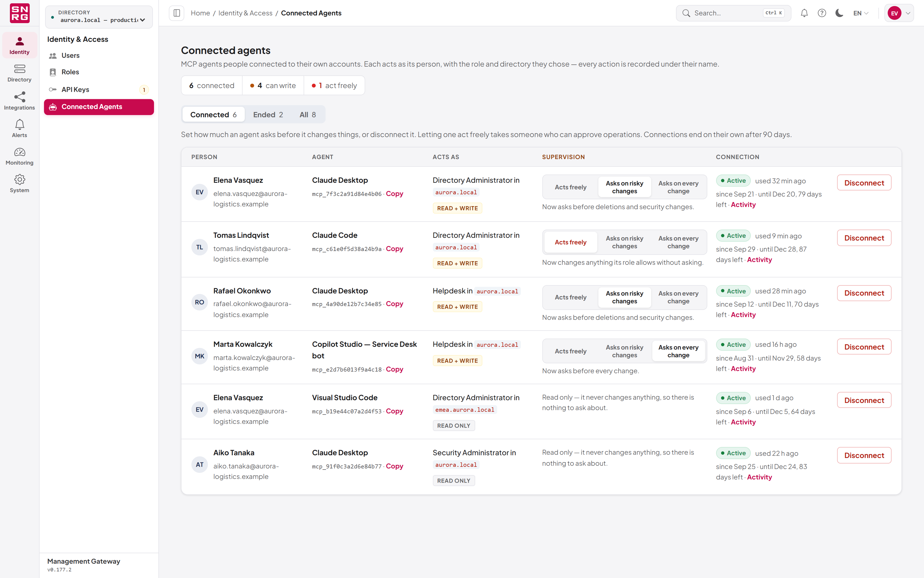
Task: Set Rafael Okonkwo's agent to Asks on every change
Action: pyautogui.click(x=678, y=298)
